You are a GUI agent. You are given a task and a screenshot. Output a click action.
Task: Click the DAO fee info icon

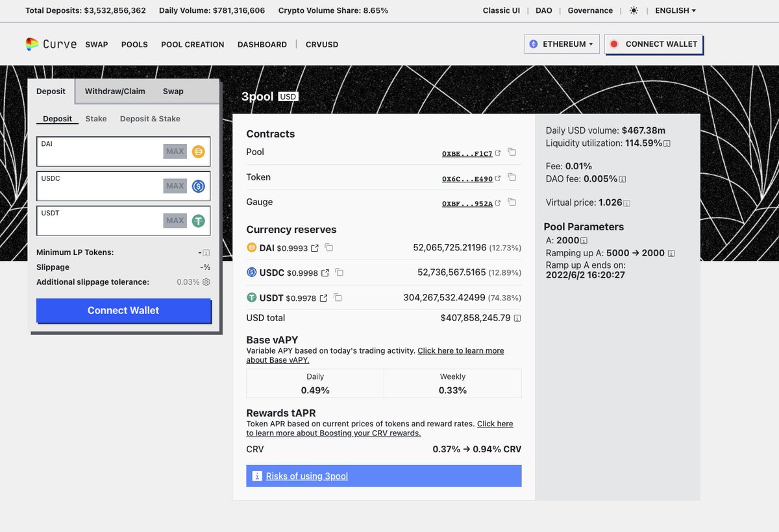point(622,179)
